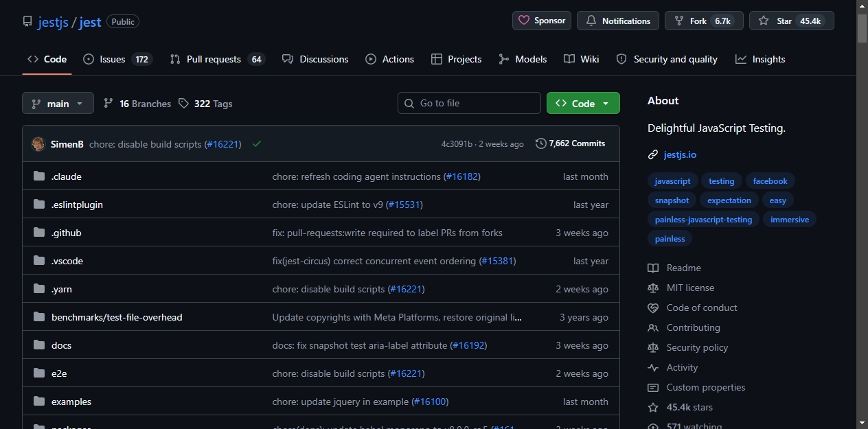Open the Insights tab
The image size is (868, 429).
(x=760, y=59)
